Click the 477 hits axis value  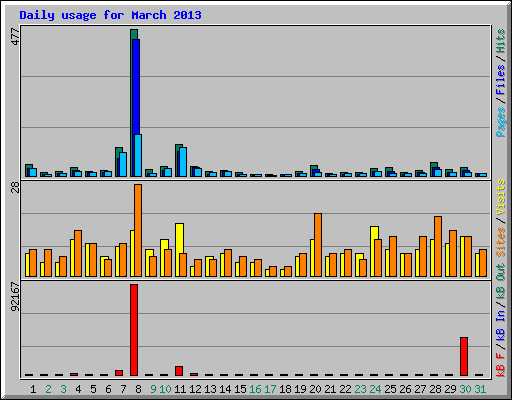pyautogui.click(x=15, y=36)
